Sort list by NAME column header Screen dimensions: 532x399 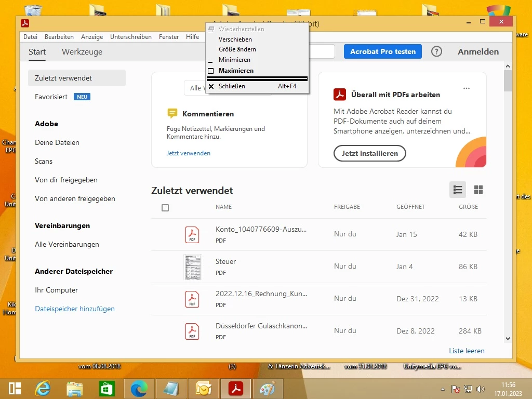pos(223,207)
